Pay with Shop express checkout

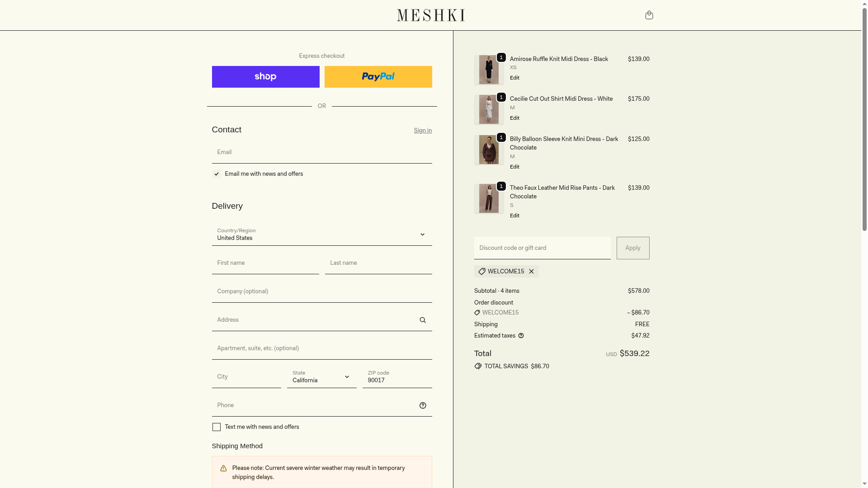click(265, 77)
